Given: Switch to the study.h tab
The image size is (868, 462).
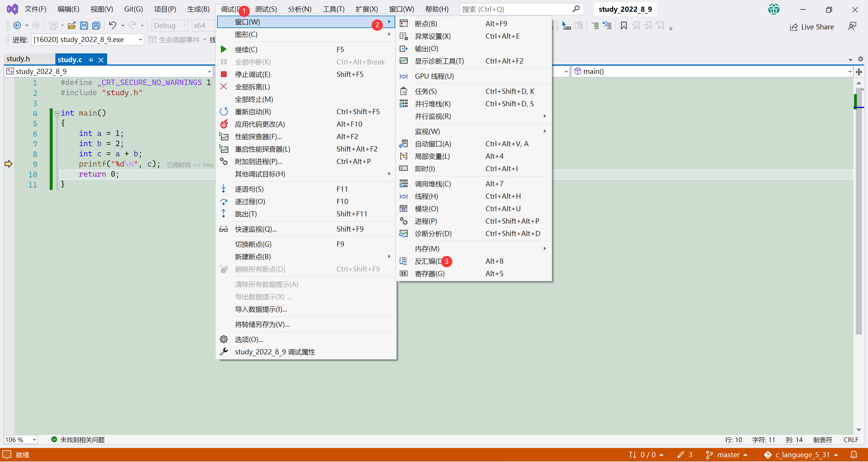Looking at the screenshot, I should [18, 59].
